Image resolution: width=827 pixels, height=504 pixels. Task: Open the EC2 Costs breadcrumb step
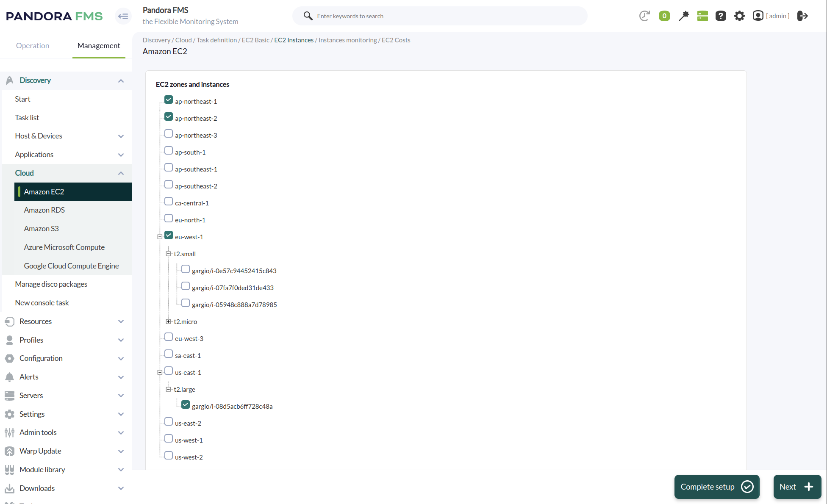tap(396, 40)
